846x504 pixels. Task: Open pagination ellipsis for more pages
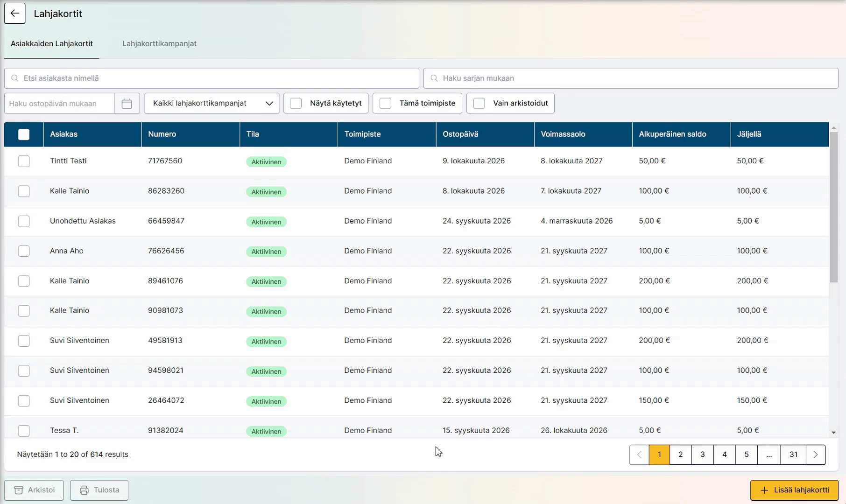pos(769,455)
